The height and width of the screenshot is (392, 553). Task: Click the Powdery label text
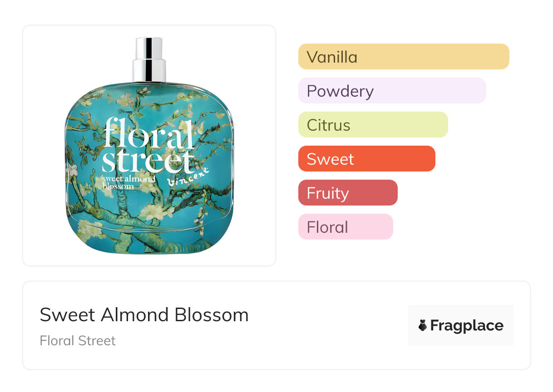pyautogui.click(x=340, y=91)
